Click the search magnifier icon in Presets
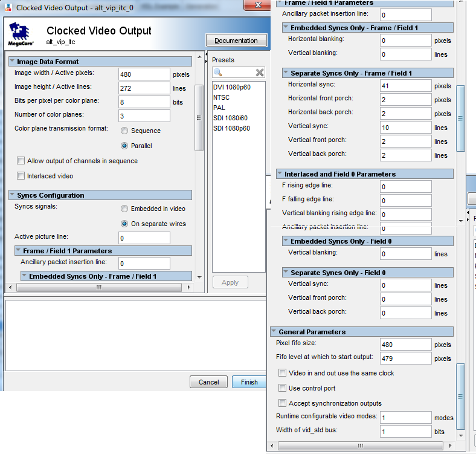This screenshot has width=476, height=454. (x=218, y=73)
